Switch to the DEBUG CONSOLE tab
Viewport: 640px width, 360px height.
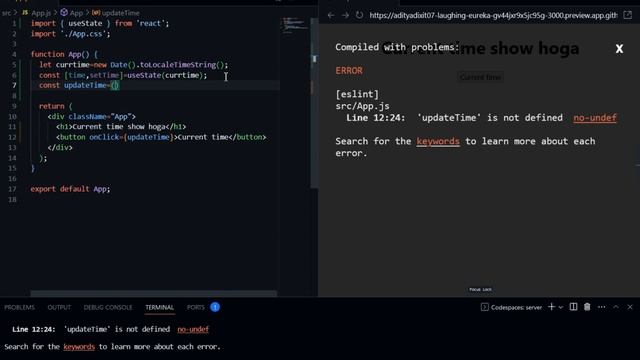tap(108, 307)
